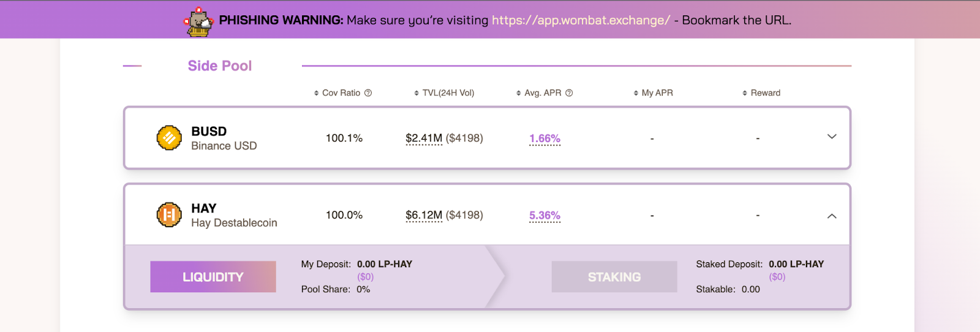Click the HAY $6.12M TVL value

[x=424, y=215]
